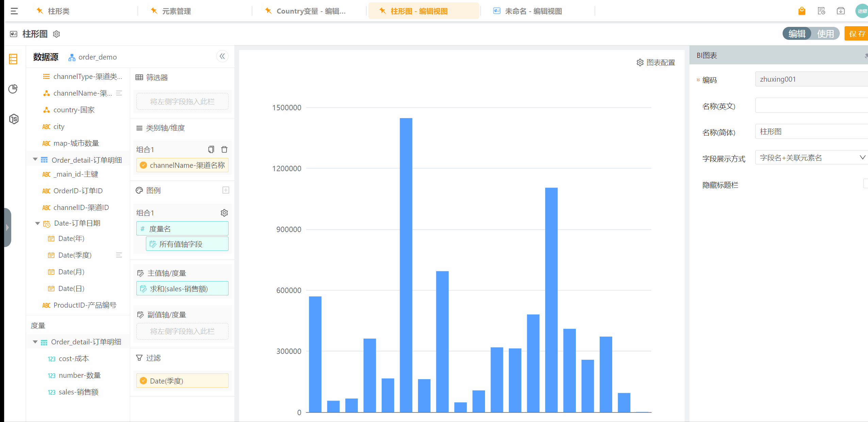Viewport: 868px width, 422px height.
Task: Click the settings gear beside 柱形图 title
Action: click(x=56, y=34)
